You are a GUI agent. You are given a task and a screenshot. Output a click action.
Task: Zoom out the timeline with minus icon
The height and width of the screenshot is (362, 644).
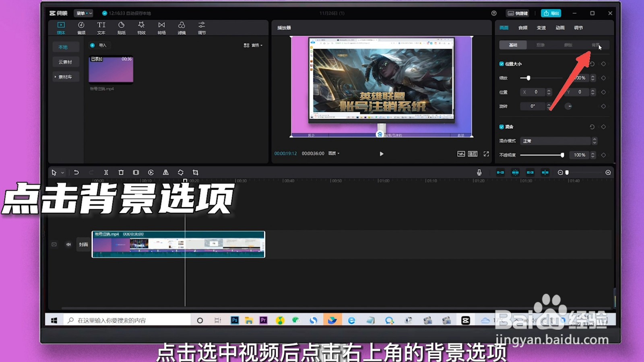tap(560, 173)
